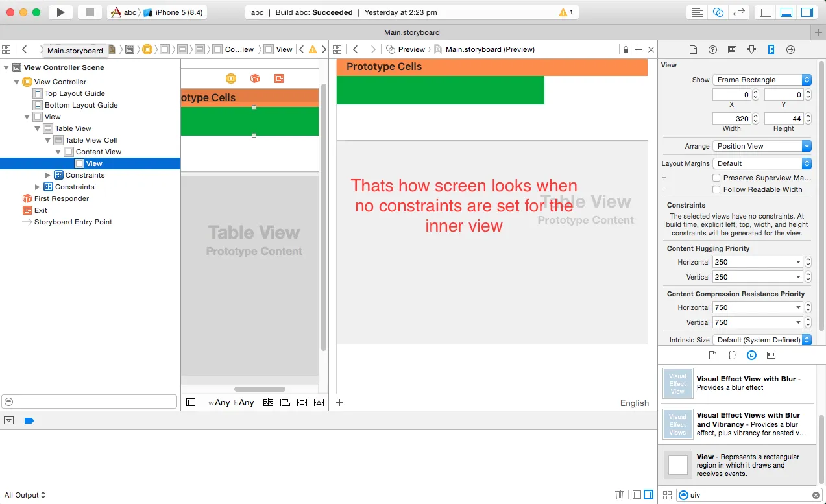Add an assistant editor pane
The image size is (826, 504).
[x=638, y=49]
